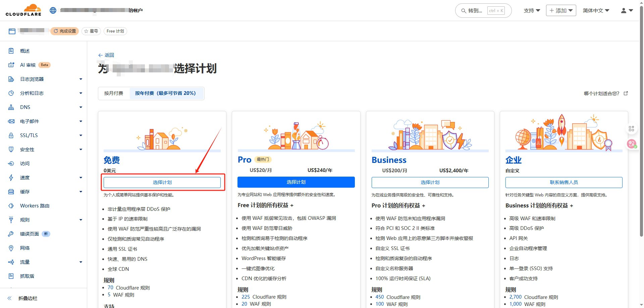
Task: Open the 网络 location pin icon
Action: pos(11,248)
